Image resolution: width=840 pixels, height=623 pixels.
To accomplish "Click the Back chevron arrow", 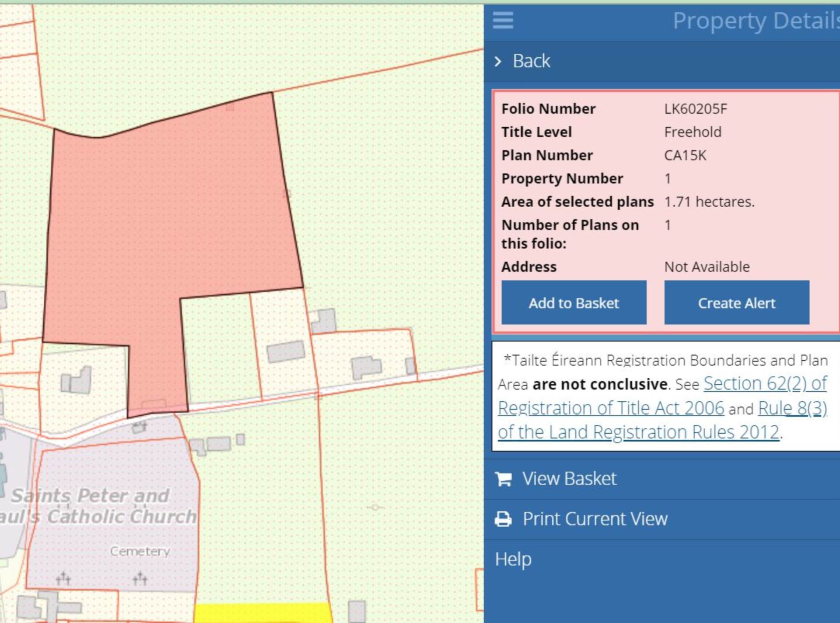I will tap(498, 61).
